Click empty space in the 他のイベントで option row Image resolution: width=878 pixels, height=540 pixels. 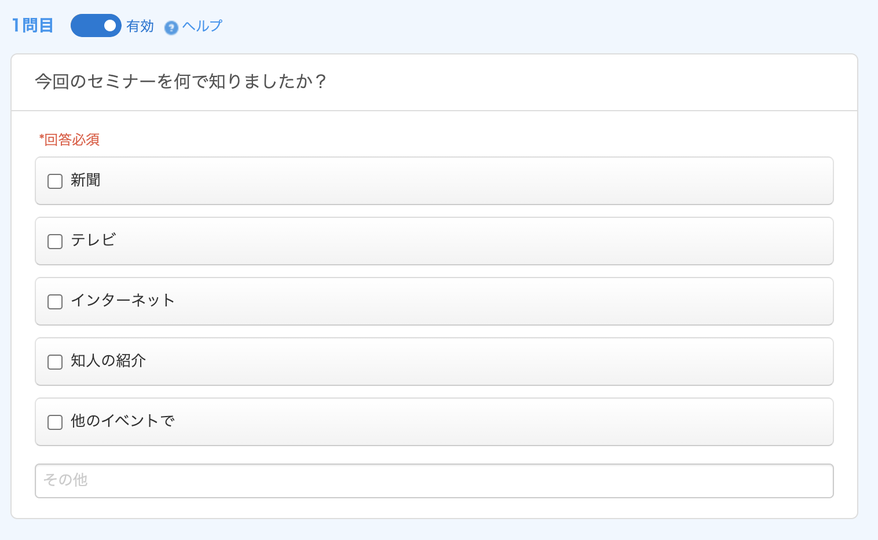point(504,422)
